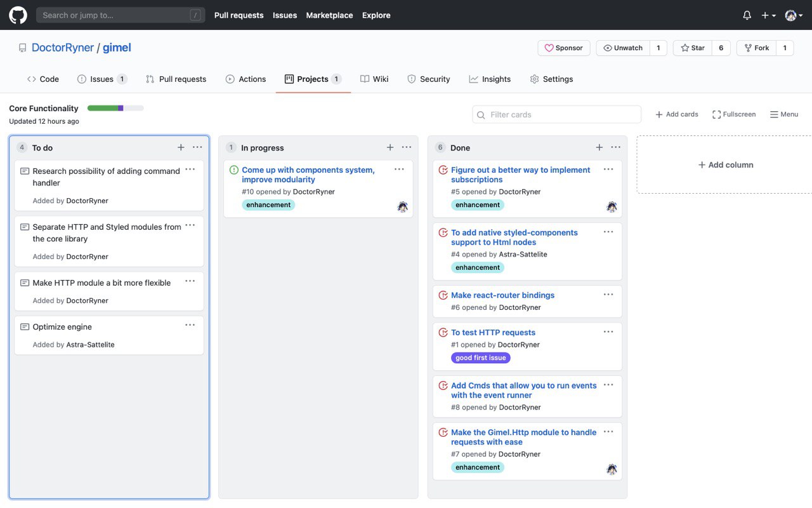Image resolution: width=812 pixels, height=508 pixels.
Task: Click closed-issue icon on To test HTTP requests card
Action: [x=443, y=333]
